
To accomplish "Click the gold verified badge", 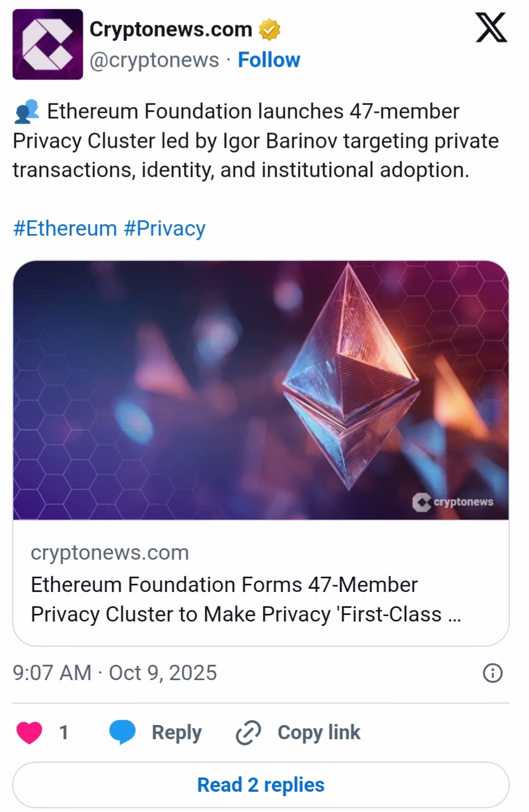I will point(269,30).
